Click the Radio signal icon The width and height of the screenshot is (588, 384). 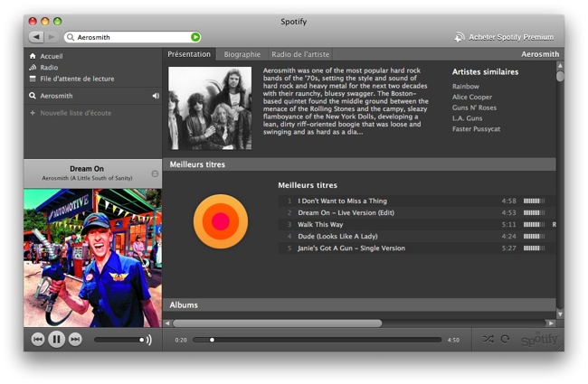pos(33,68)
